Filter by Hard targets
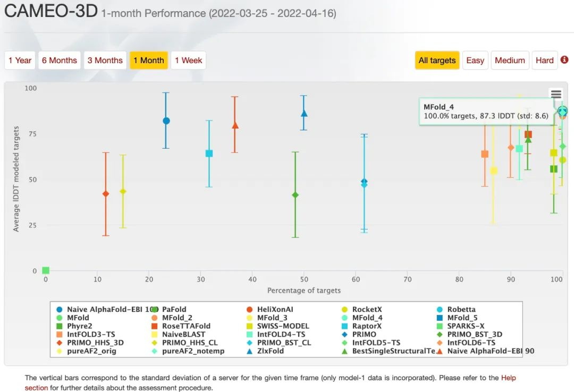Screen dimensions: 574x392 (x=544, y=61)
